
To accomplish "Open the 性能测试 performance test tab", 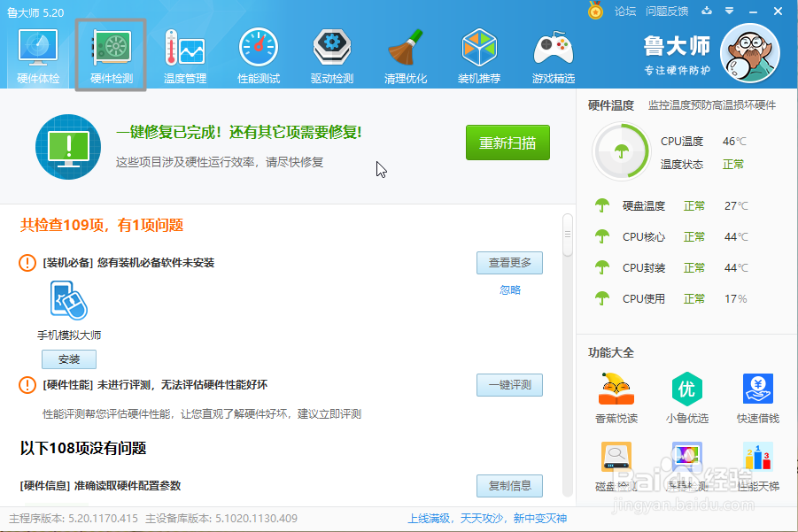I will tap(259, 56).
